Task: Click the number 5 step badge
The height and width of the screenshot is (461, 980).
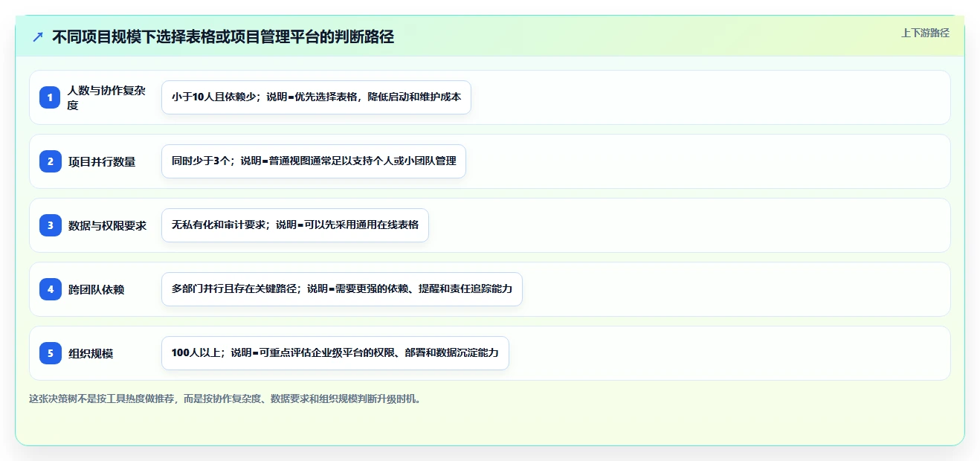Action: [51, 353]
